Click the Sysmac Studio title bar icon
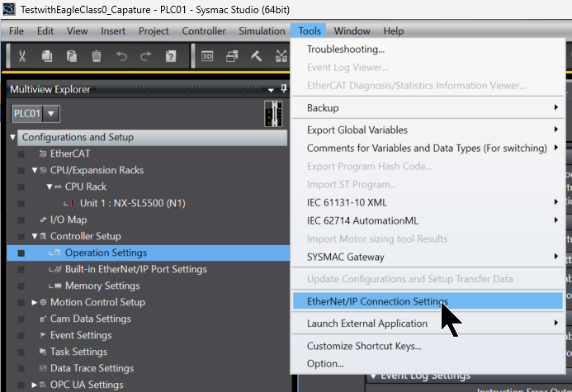 tap(9, 9)
